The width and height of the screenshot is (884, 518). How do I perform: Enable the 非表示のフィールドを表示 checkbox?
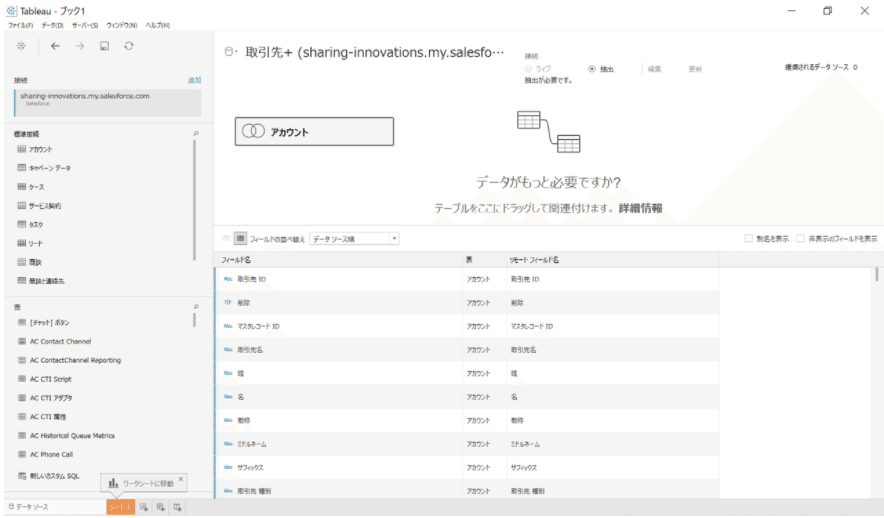point(801,239)
